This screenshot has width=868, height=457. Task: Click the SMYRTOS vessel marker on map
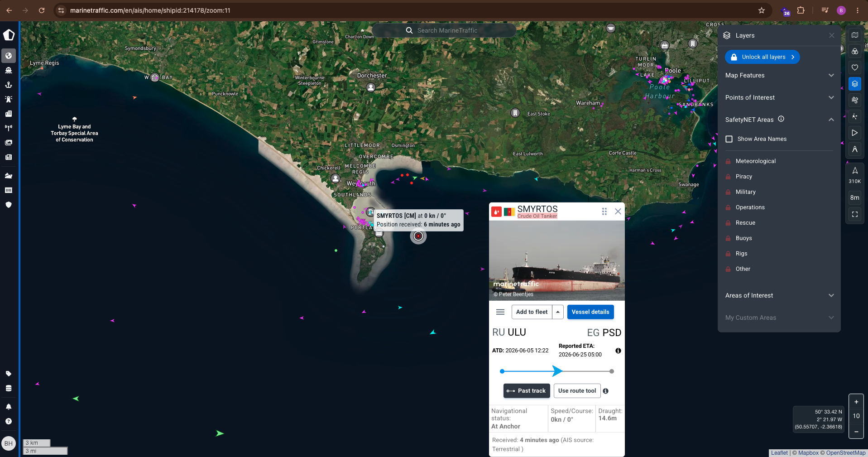point(418,236)
